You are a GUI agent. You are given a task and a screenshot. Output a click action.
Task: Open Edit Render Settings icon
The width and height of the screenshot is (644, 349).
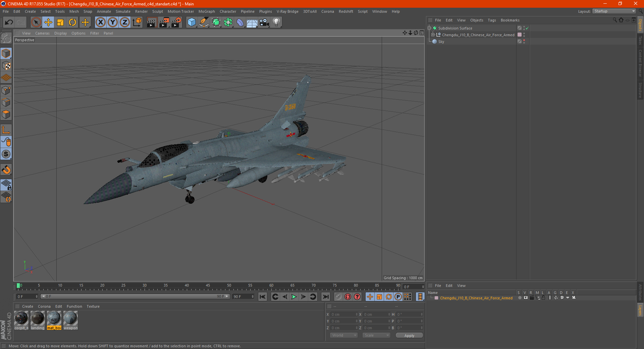[176, 22]
